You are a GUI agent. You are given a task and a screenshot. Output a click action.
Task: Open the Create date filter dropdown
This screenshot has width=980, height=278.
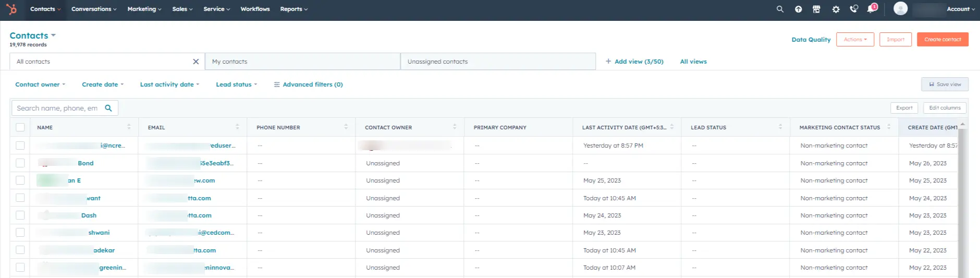pos(103,84)
